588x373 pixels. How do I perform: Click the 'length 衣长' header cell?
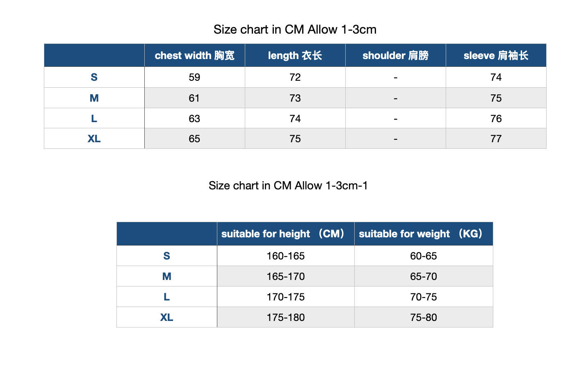click(295, 55)
